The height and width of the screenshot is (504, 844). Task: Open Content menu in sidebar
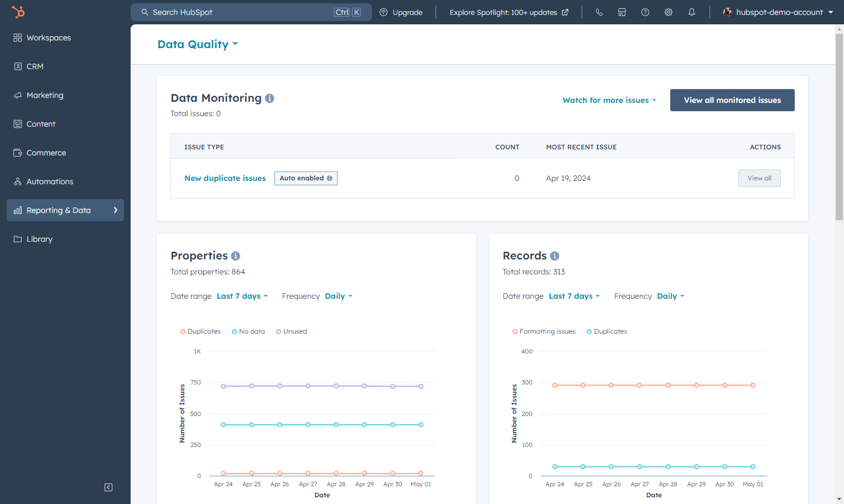click(x=65, y=124)
